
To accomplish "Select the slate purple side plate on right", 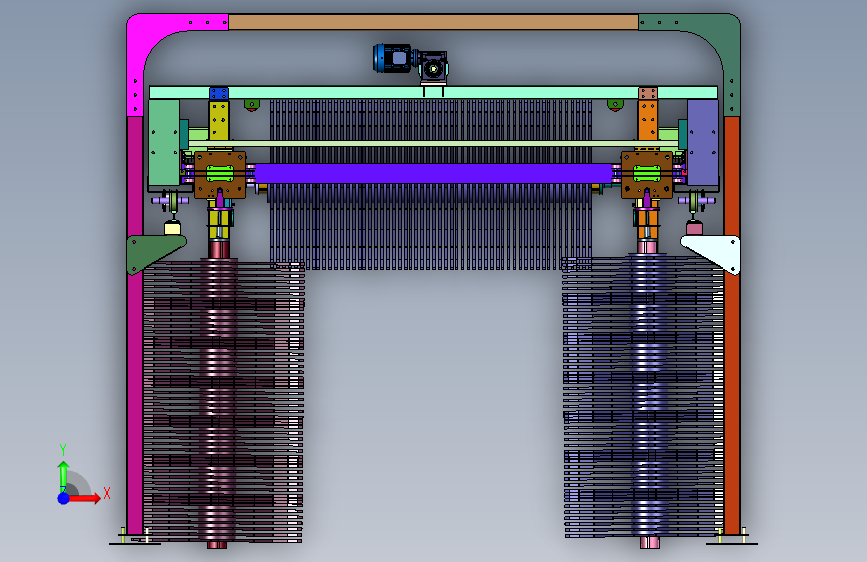I will [x=703, y=143].
